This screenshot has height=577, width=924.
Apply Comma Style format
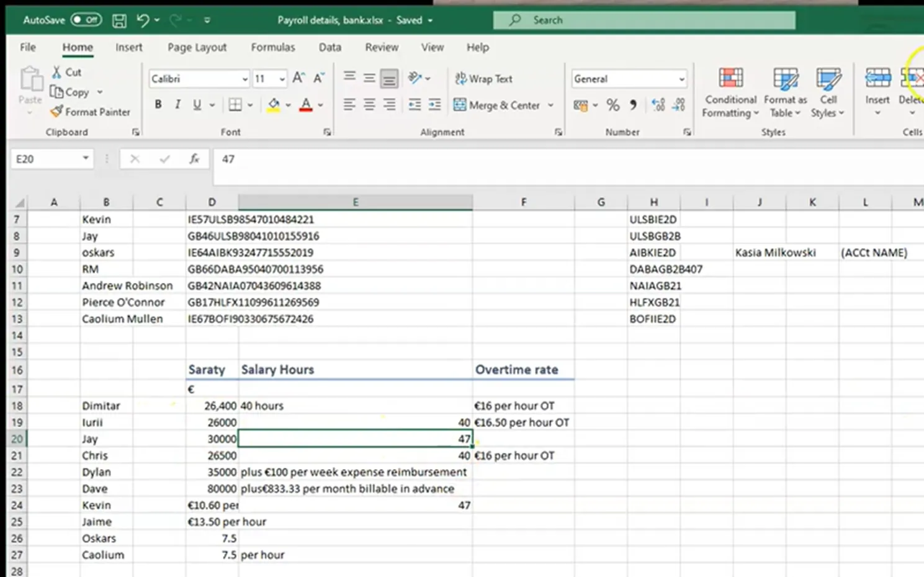click(633, 105)
